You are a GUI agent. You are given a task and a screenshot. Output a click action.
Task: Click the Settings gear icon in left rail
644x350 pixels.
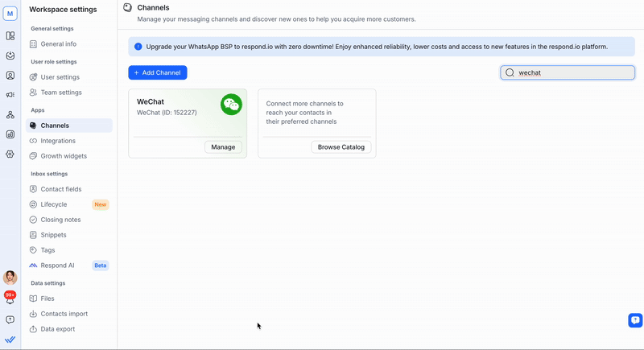point(10,154)
